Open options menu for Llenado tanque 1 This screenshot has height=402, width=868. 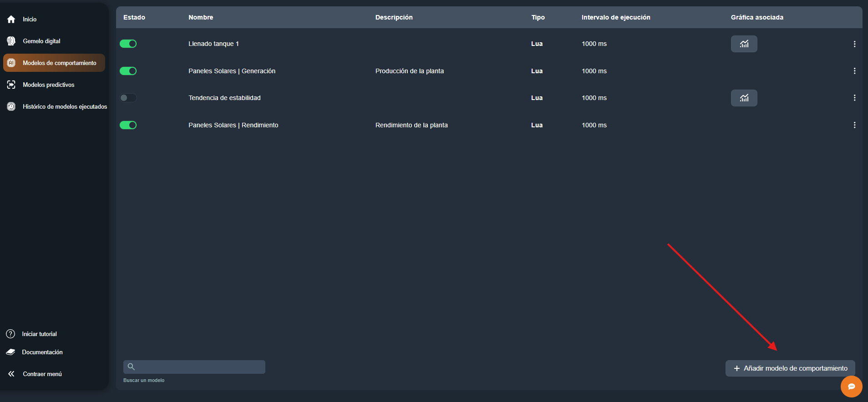click(854, 44)
